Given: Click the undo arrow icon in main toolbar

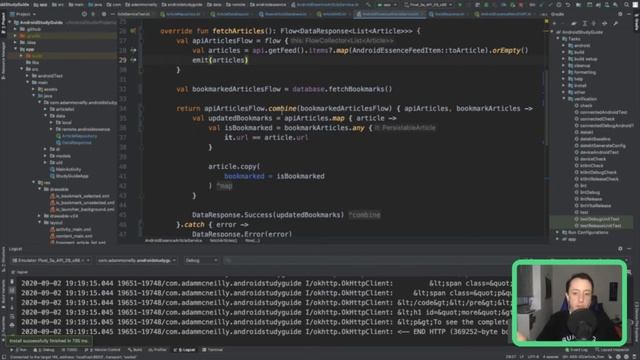Looking at the screenshot, I should tap(567, 4).
